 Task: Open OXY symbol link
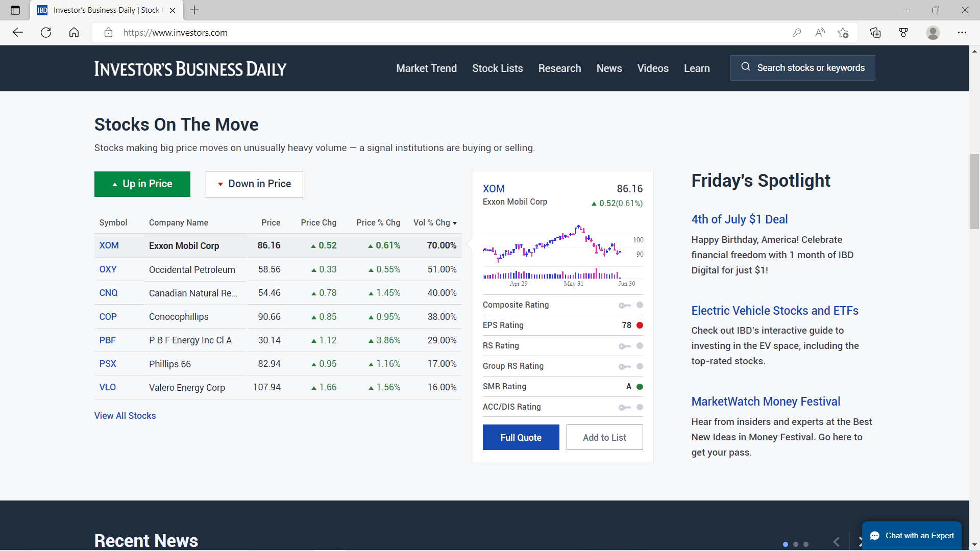coord(108,269)
